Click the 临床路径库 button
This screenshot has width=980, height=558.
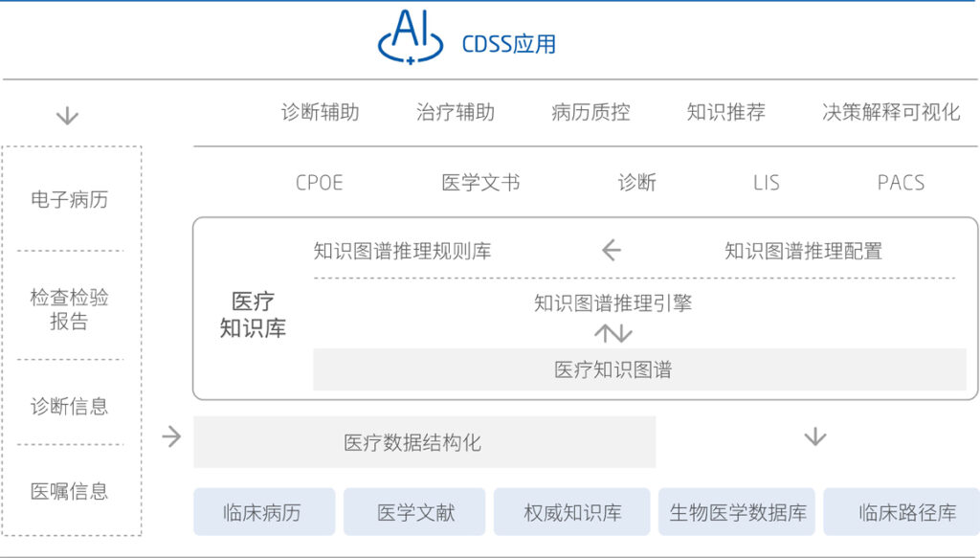click(x=902, y=512)
